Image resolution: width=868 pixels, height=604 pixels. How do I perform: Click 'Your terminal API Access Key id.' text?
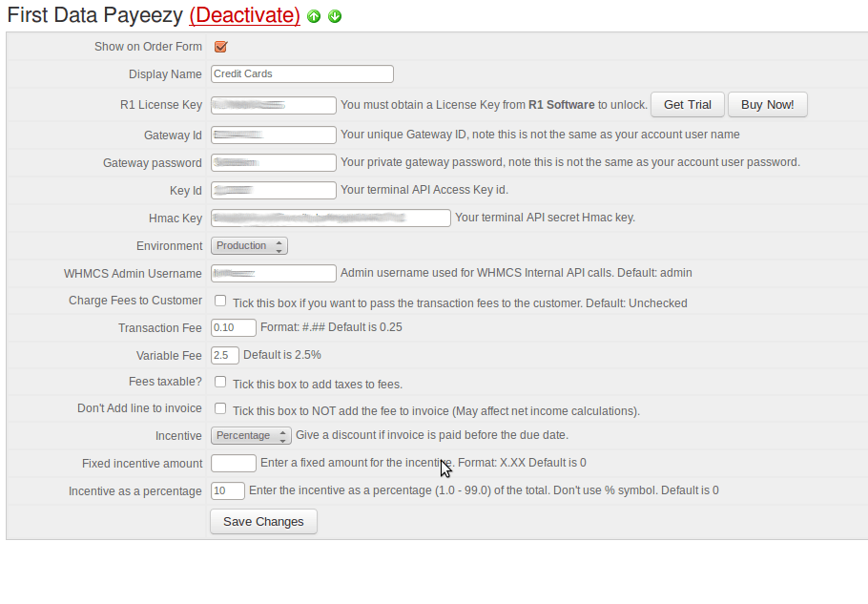424,190
